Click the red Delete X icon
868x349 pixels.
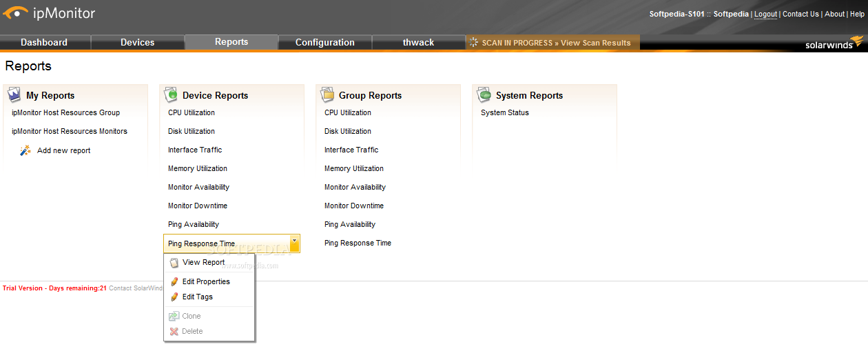[174, 331]
